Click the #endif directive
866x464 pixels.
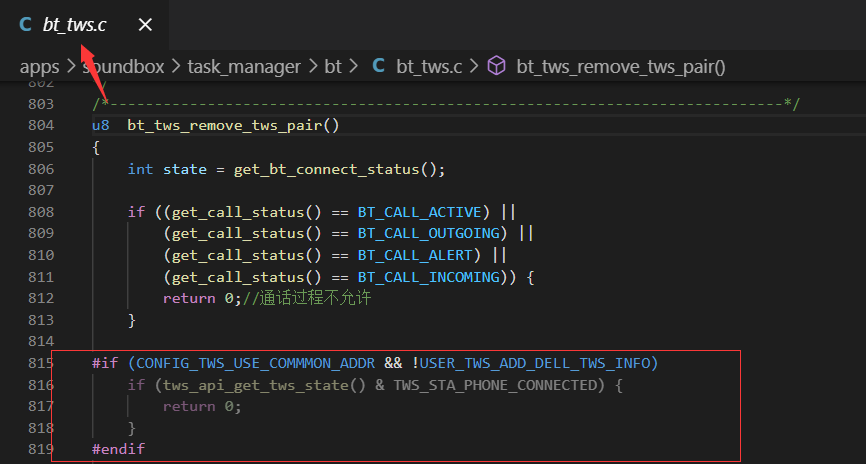[118, 449]
